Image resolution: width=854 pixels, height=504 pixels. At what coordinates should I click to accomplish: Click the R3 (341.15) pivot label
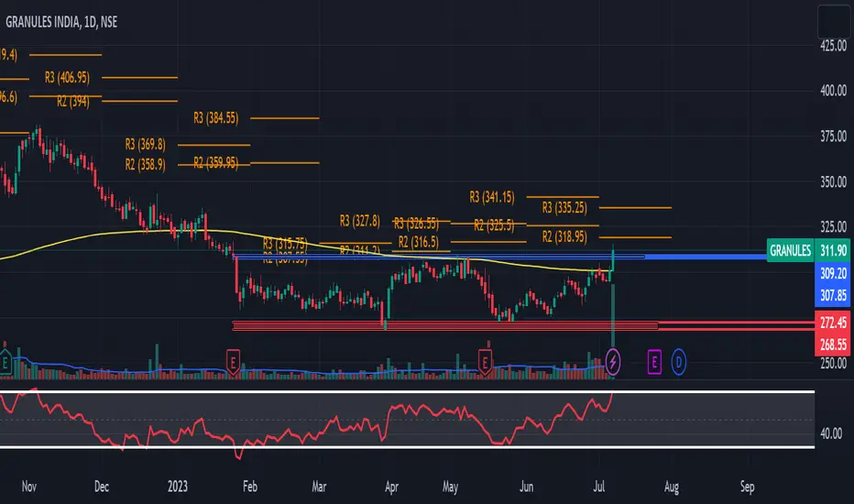pos(492,197)
